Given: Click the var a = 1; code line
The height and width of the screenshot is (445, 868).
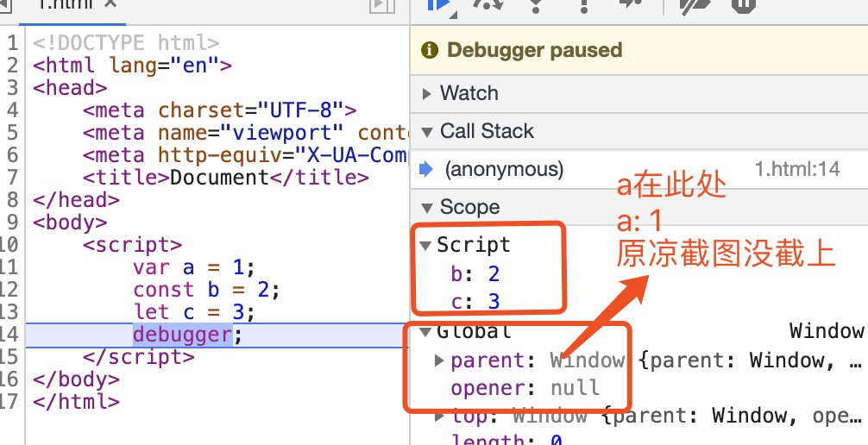Looking at the screenshot, I should [194, 268].
